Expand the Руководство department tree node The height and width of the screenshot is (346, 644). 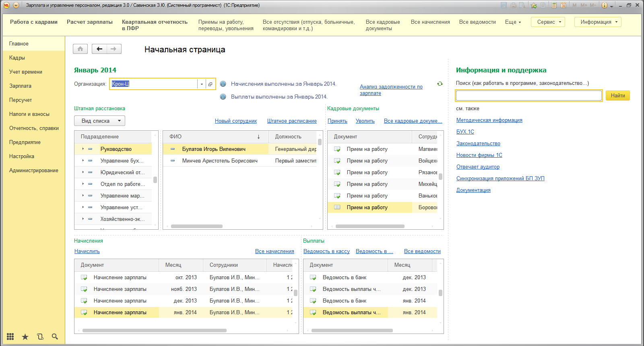[83, 149]
